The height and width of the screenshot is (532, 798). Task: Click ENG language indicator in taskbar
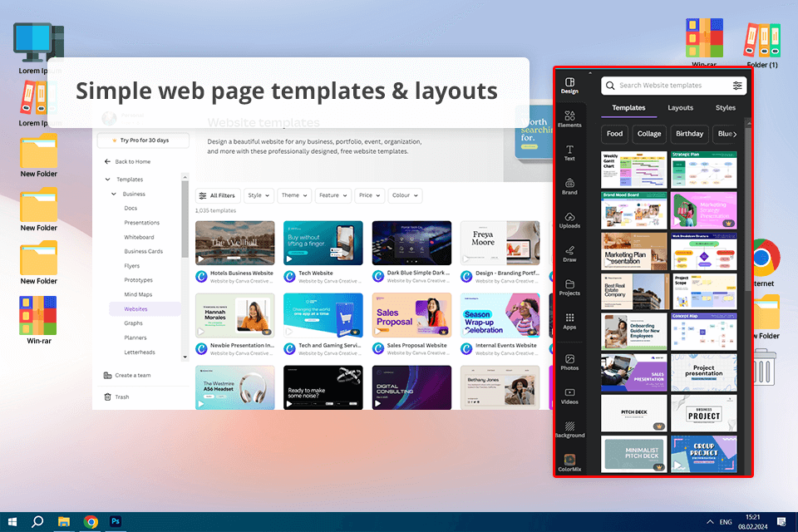coord(726,522)
